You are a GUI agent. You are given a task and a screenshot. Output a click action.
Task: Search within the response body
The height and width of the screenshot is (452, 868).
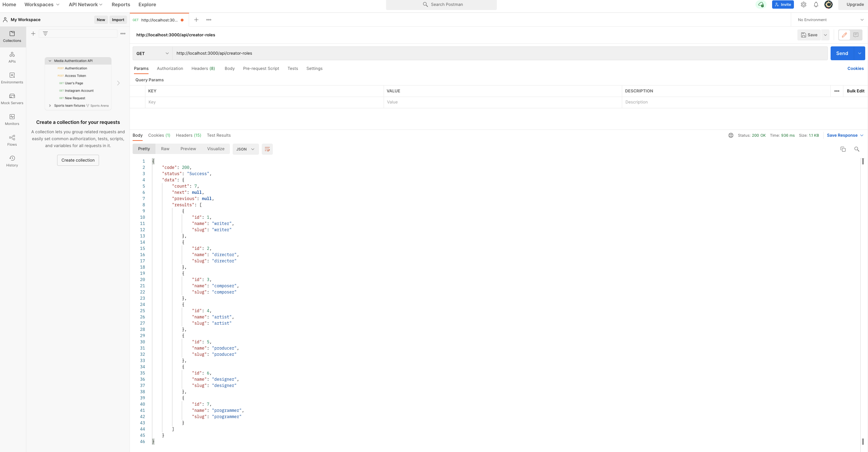(x=857, y=149)
